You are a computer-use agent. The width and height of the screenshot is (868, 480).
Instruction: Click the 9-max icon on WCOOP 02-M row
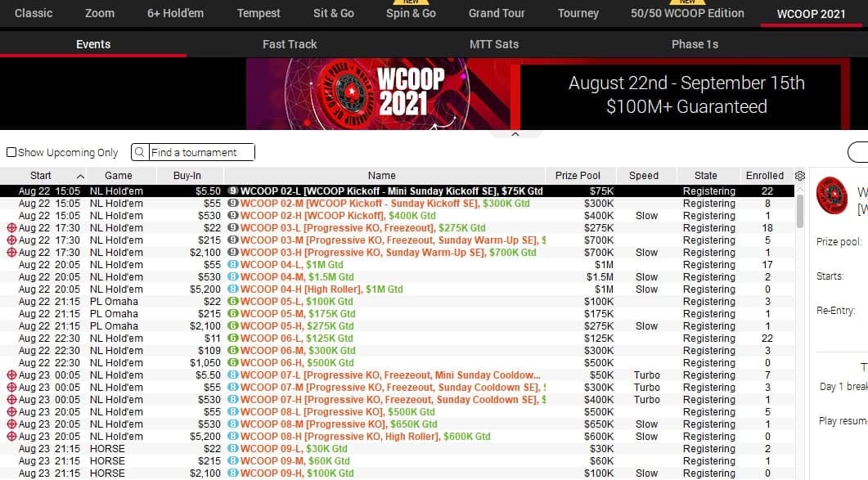[233, 203]
